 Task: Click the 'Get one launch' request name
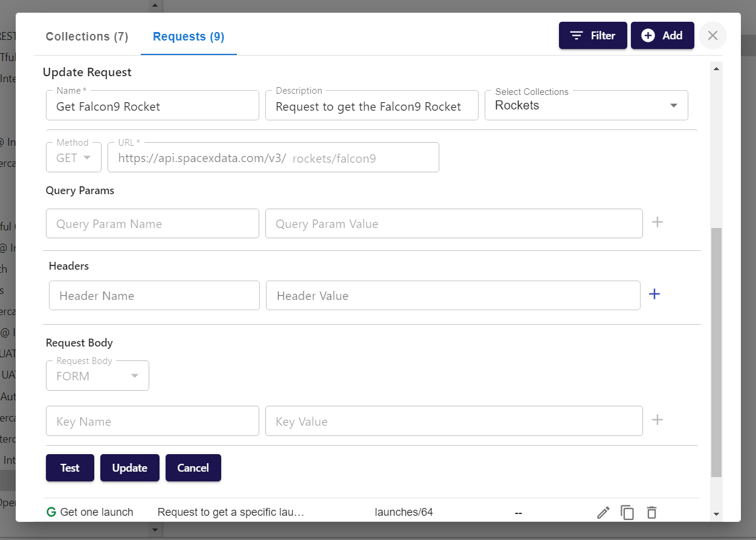click(x=97, y=512)
